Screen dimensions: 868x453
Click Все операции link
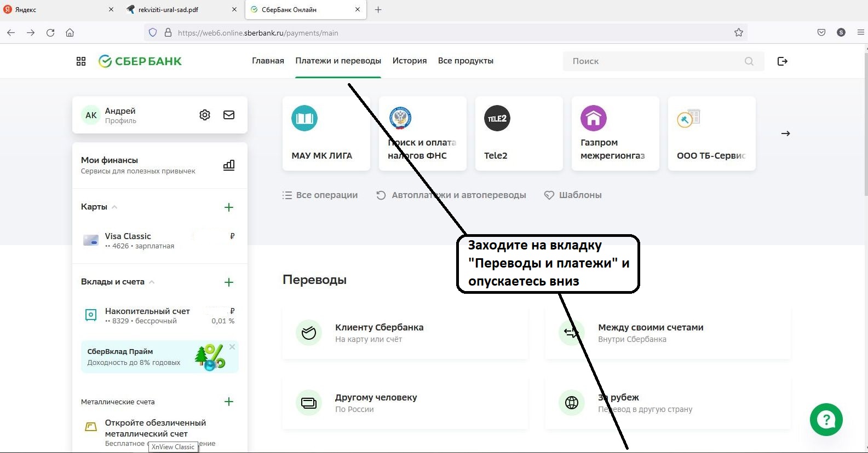coord(320,195)
